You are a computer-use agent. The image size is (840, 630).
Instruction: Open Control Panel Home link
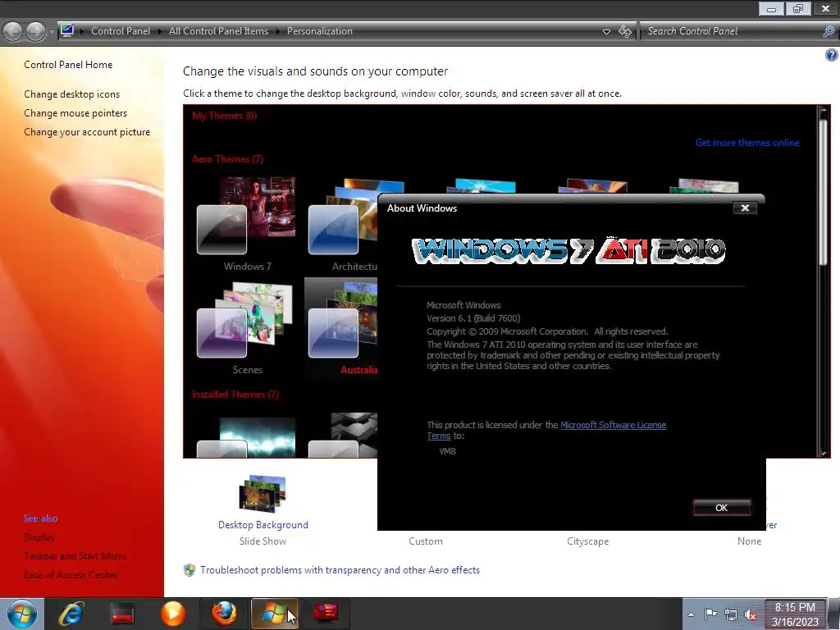point(68,65)
